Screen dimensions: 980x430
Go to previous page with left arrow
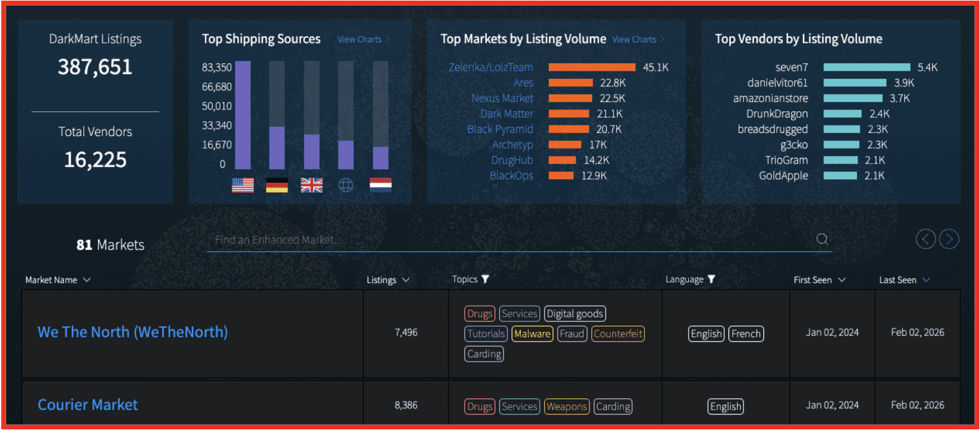[x=925, y=239]
